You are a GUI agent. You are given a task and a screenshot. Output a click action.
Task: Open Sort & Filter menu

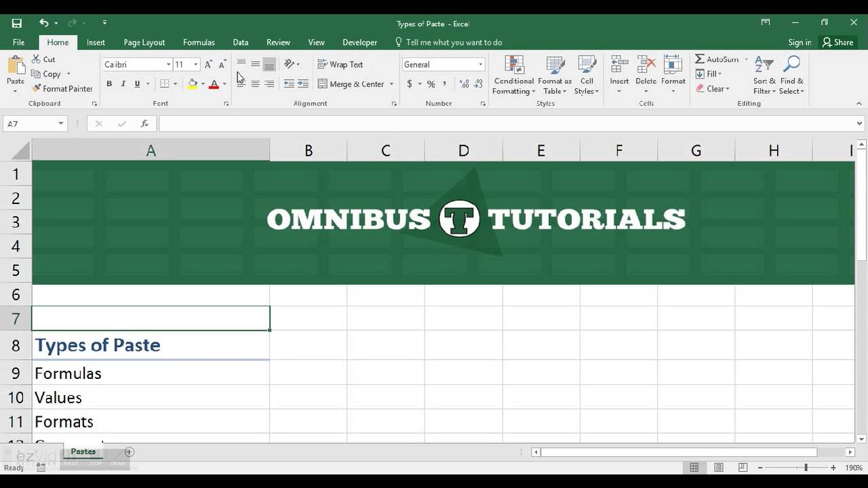(764, 75)
